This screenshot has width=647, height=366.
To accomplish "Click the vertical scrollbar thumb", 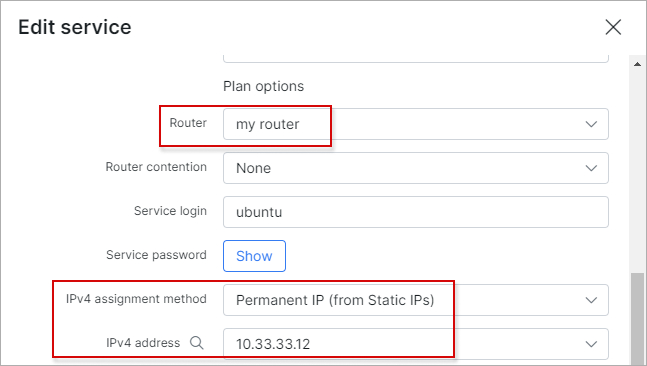I will point(638,319).
